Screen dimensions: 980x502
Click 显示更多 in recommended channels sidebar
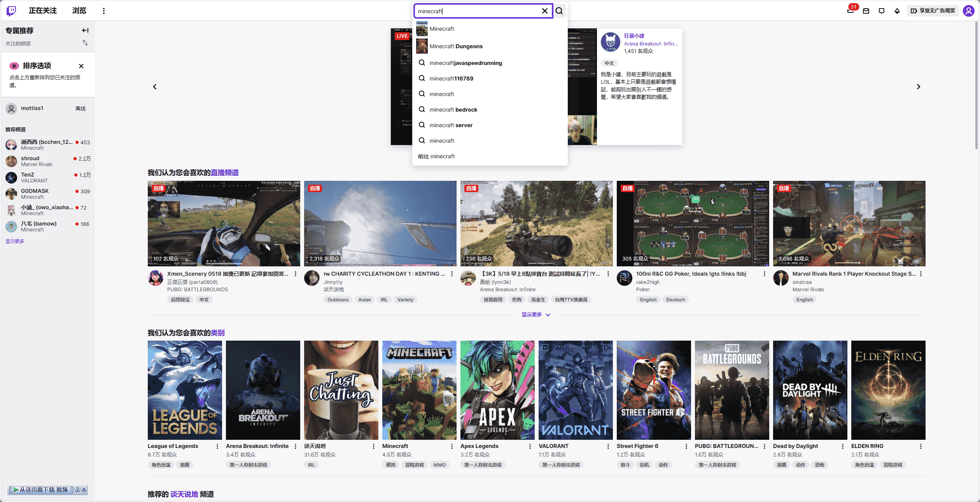[15, 241]
